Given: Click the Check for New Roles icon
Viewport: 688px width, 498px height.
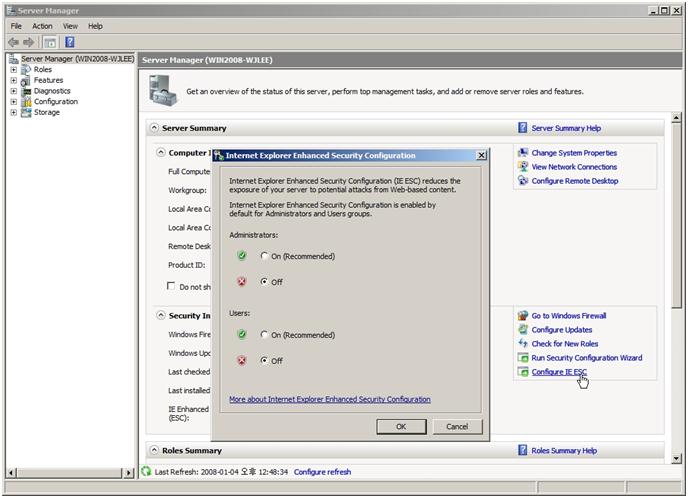Looking at the screenshot, I should (523, 344).
